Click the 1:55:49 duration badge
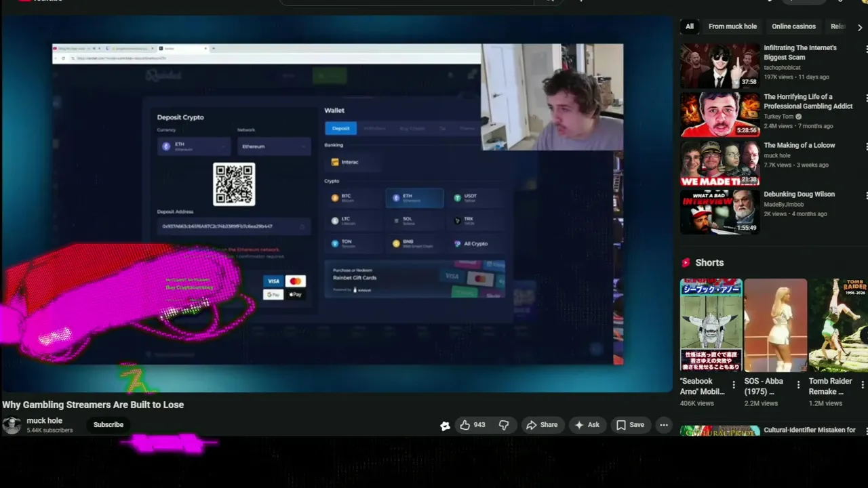Viewport: 868px width, 488px height. [747, 228]
